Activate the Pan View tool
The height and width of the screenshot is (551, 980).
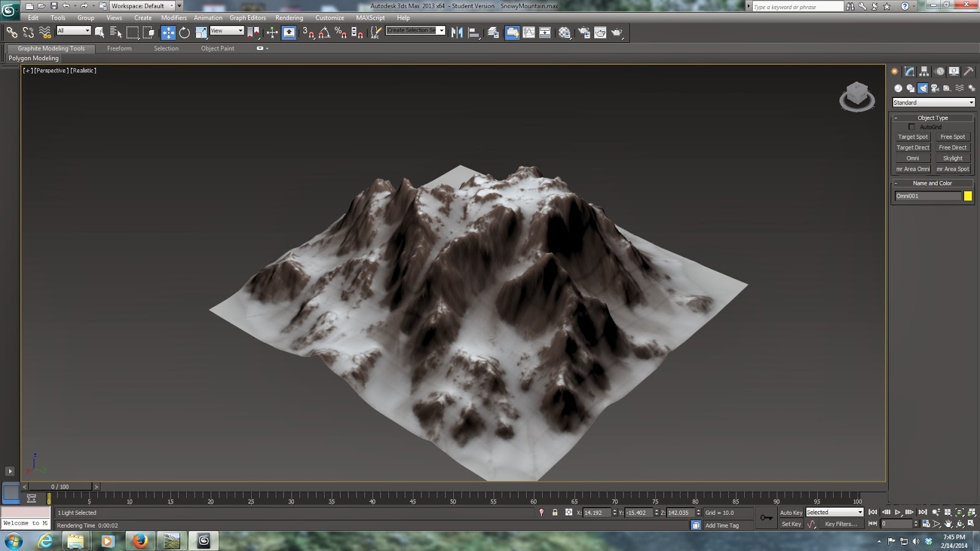[x=949, y=524]
